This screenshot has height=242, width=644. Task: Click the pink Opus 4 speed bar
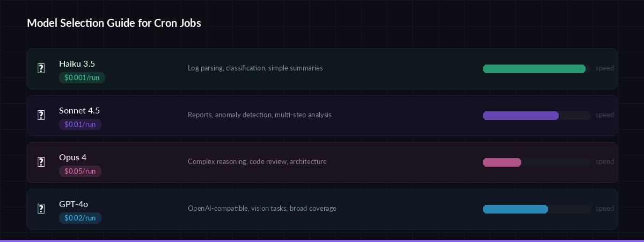click(502, 162)
